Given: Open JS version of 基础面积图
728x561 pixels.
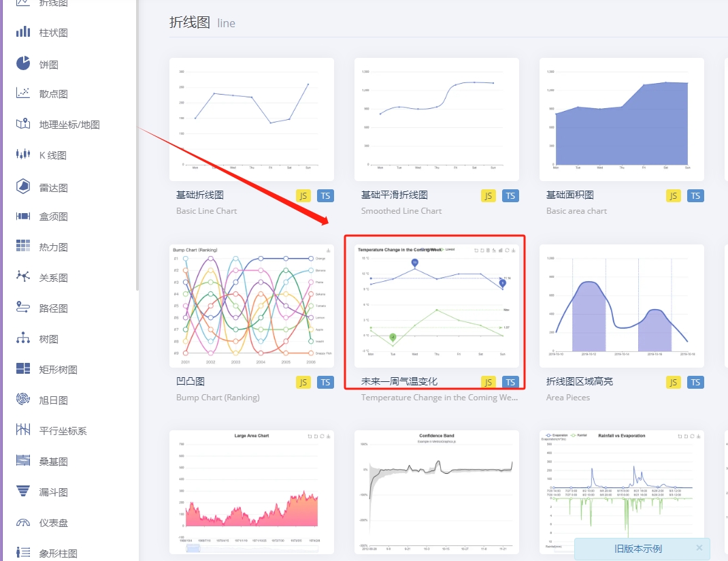Looking at the screenshot, I should (x=673, y=196).
